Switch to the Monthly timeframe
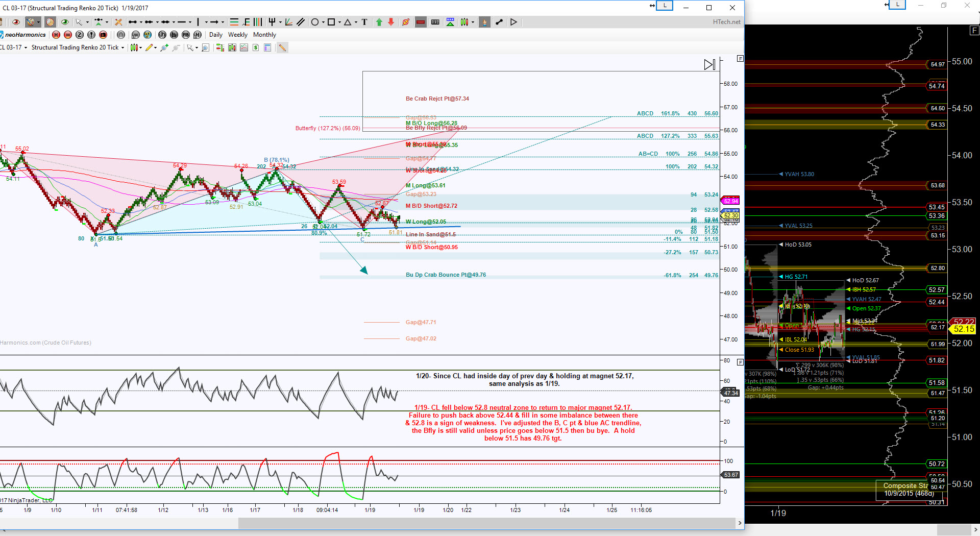This screenshot has height=536, width=980. (x=264, y=35)
